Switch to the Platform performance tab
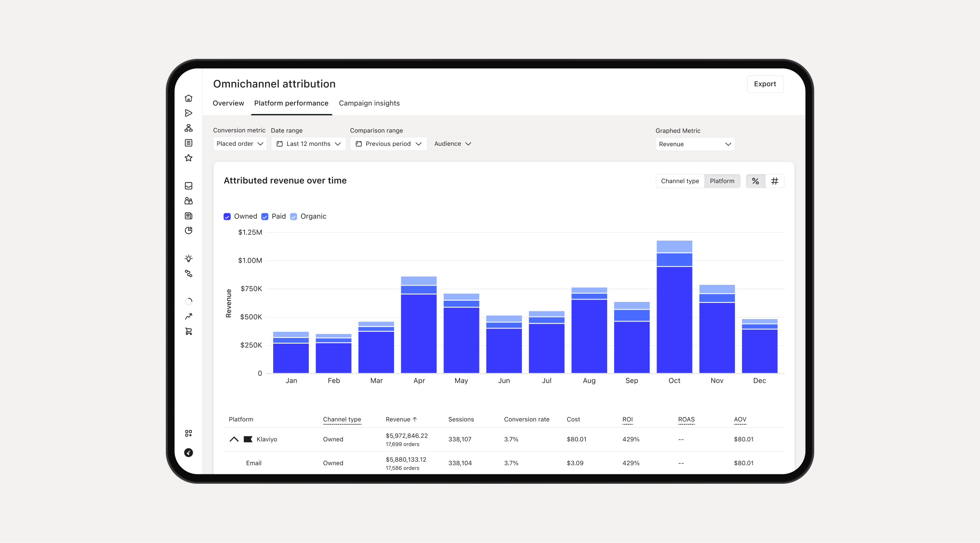Screen dimensions: 980x543 point(291,103)
